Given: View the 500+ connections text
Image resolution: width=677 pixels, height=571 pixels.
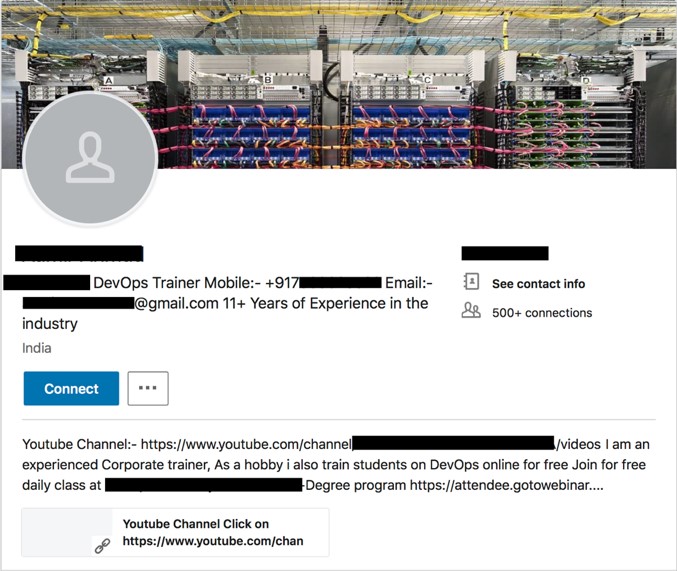Looking at the screenshot, I should tap(542, 313).
